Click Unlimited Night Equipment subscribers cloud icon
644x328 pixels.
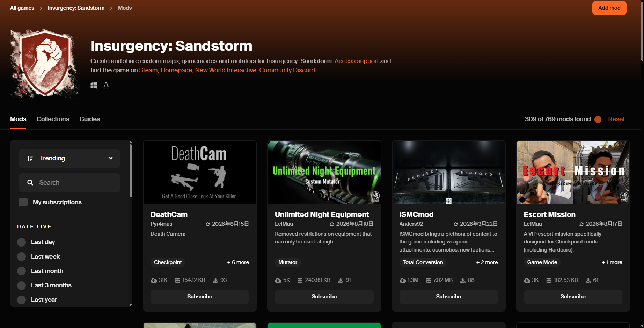tap(278, 280)
